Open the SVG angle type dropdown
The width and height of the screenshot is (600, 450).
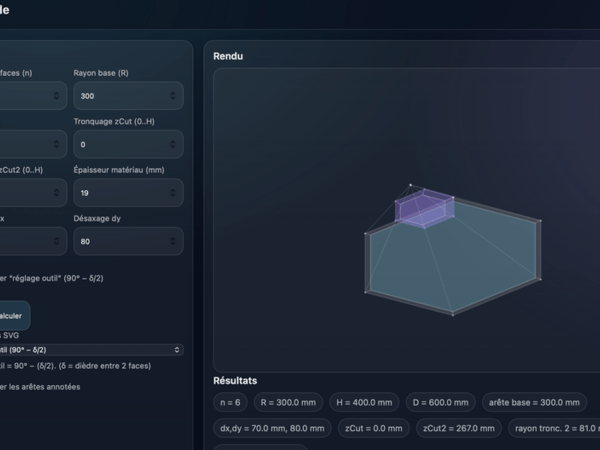[x=90, y=350]
